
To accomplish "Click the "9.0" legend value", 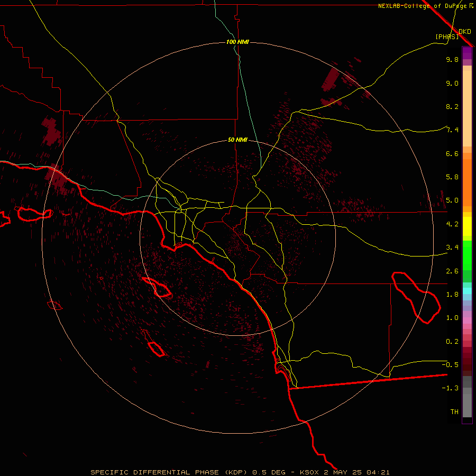I will (452, 83).
